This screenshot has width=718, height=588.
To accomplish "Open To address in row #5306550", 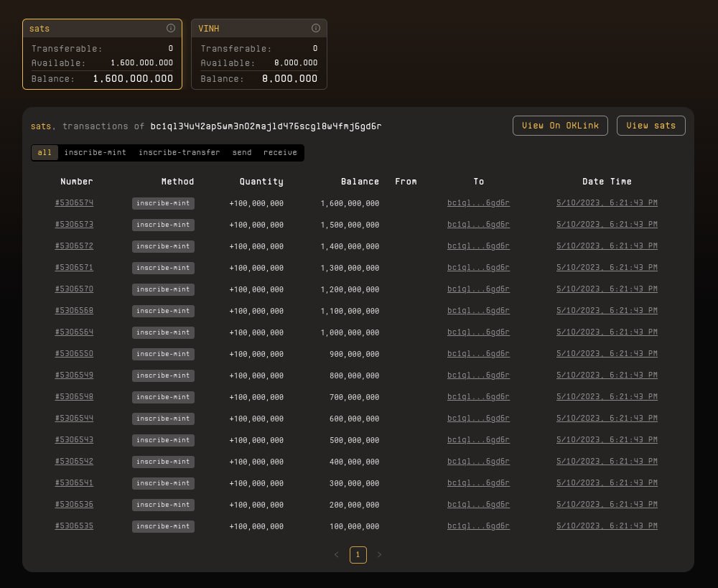I will tap(478, 353).
